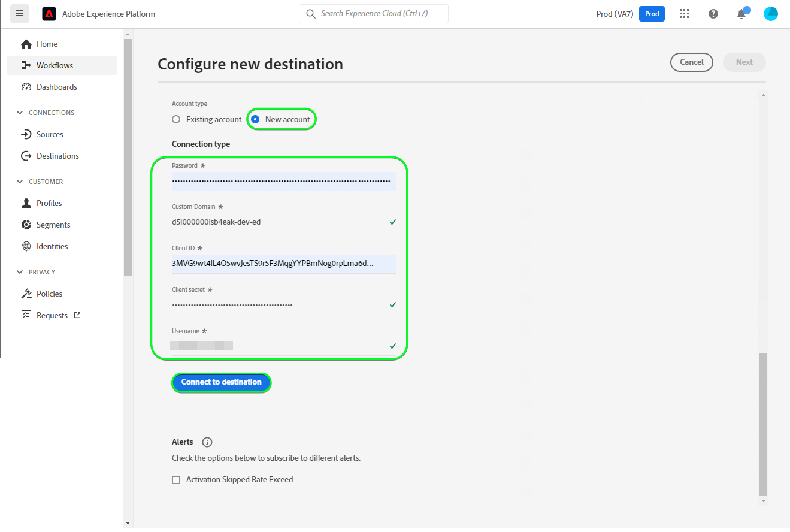Go to Destinations in the sidebar
The width and height of the screenshot is (790, 532).
[x=57, y=156]
